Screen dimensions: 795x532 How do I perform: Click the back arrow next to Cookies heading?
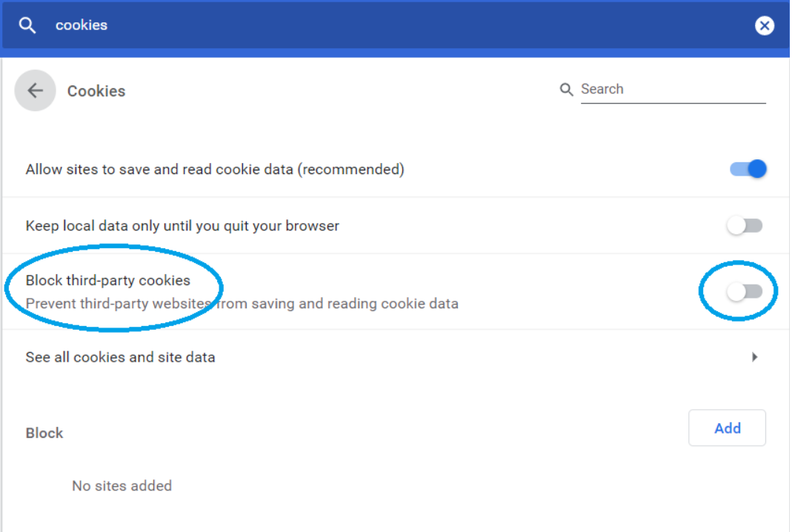coord(35,90)
